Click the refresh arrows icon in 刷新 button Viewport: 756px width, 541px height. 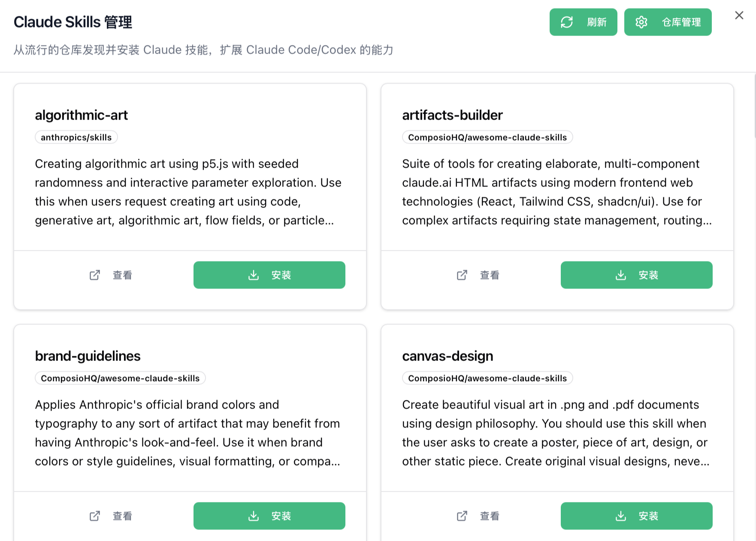coord(567,22)
